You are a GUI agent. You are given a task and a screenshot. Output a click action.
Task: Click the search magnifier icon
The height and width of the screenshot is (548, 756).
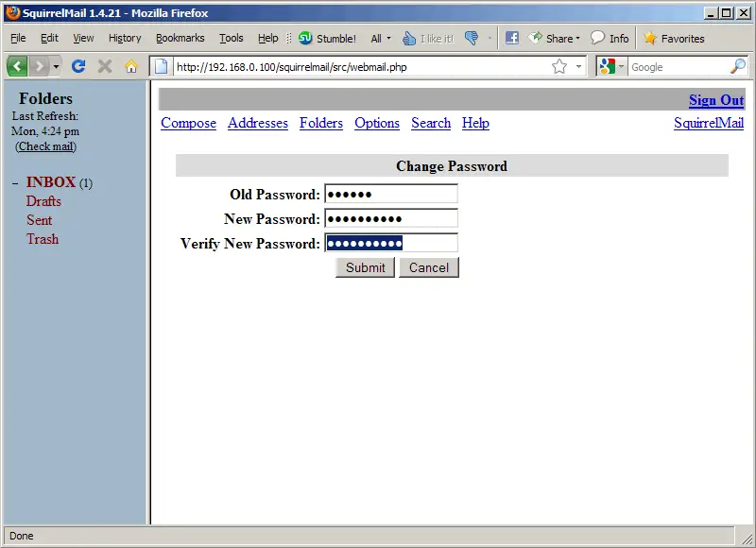738,66
